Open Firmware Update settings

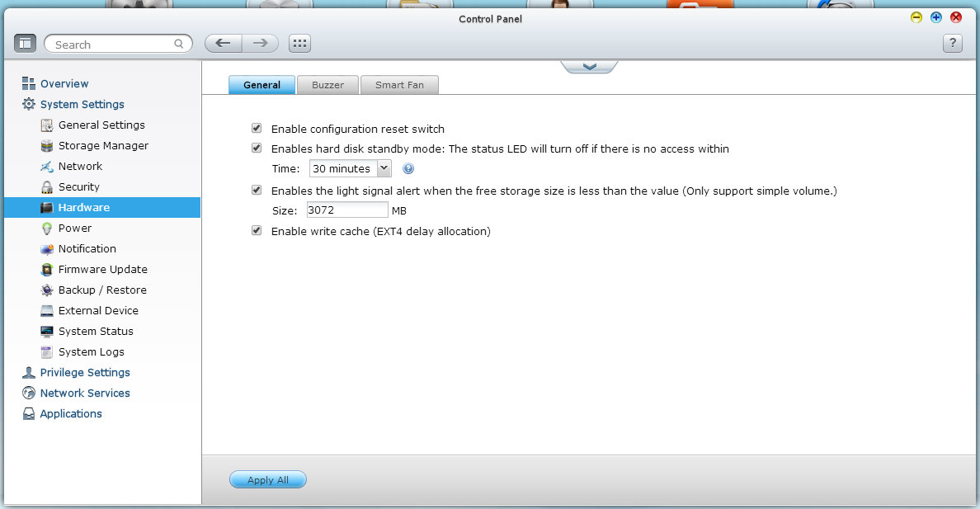[x=102, y=270]
